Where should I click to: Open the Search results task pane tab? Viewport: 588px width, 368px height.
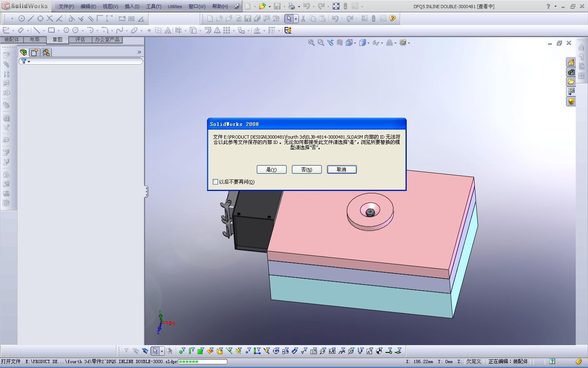571,92
